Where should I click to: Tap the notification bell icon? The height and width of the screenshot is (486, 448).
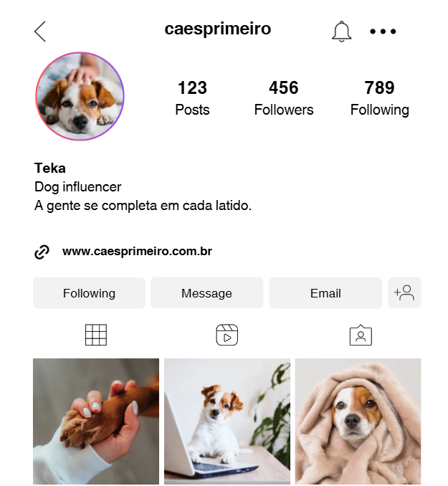341,32
